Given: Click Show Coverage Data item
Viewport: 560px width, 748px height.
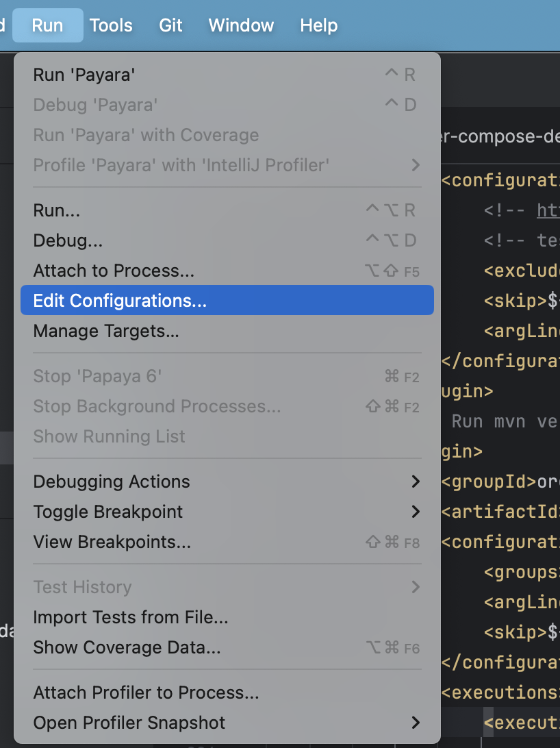Looking at the screenshot, I should pyautogui.click(x=127, y=647).
